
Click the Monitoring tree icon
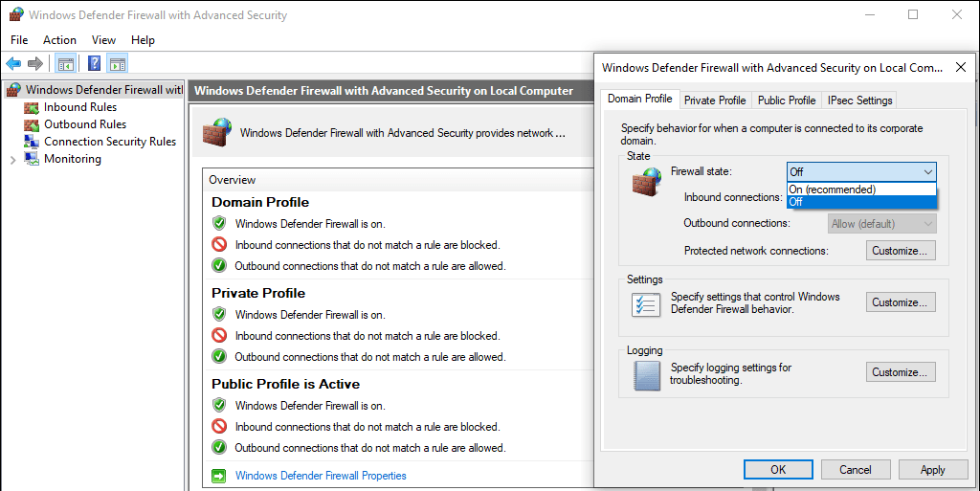click(32, 159)
